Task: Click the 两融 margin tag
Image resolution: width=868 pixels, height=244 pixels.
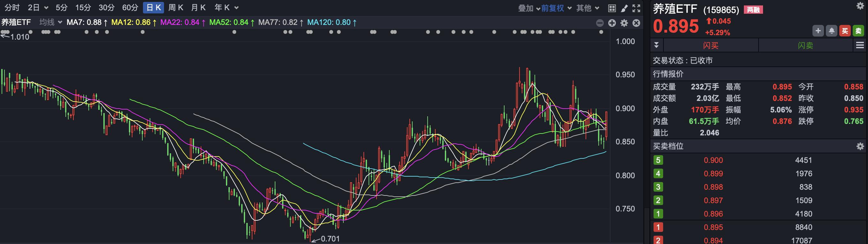Action: pos(753,10)
